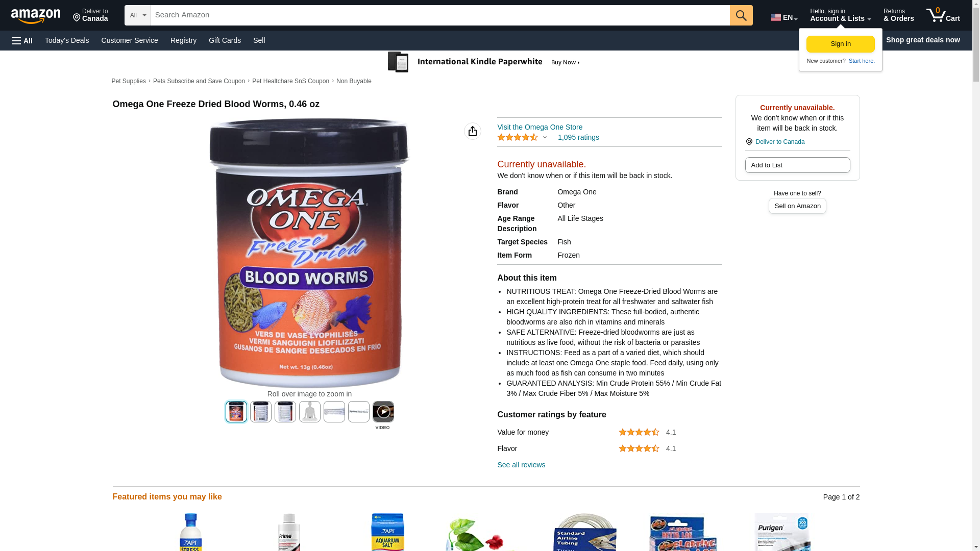The image size is (980, 551).
Task: Go to Gift Cards navigation item
Action: tap(225, 40)
